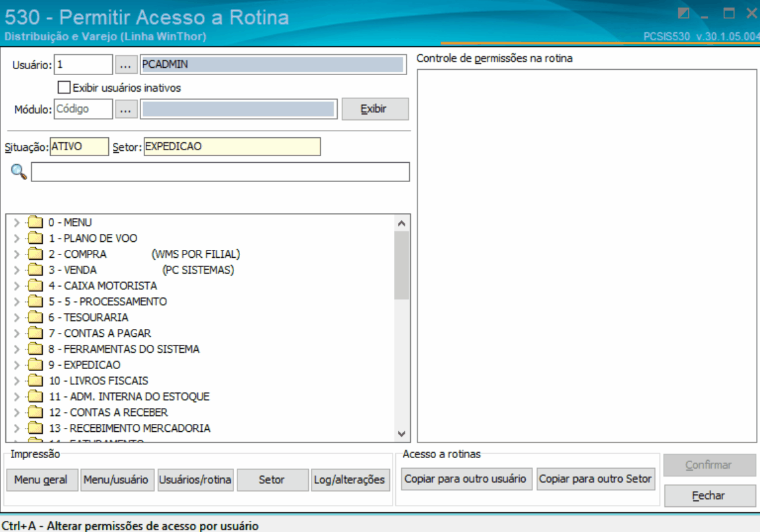Toggle the Exibir usuários inativos checkbox

64,87
